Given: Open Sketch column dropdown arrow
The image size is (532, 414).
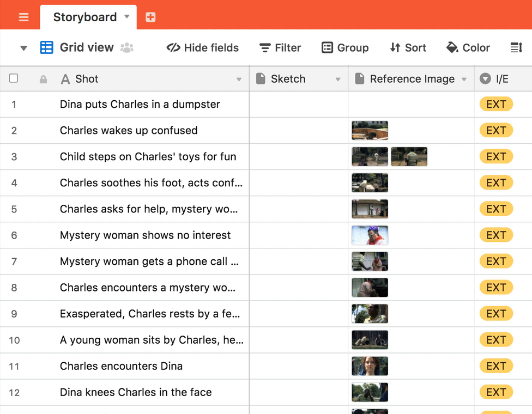Looking at the screenshot, I should click(x=338, y=80).
